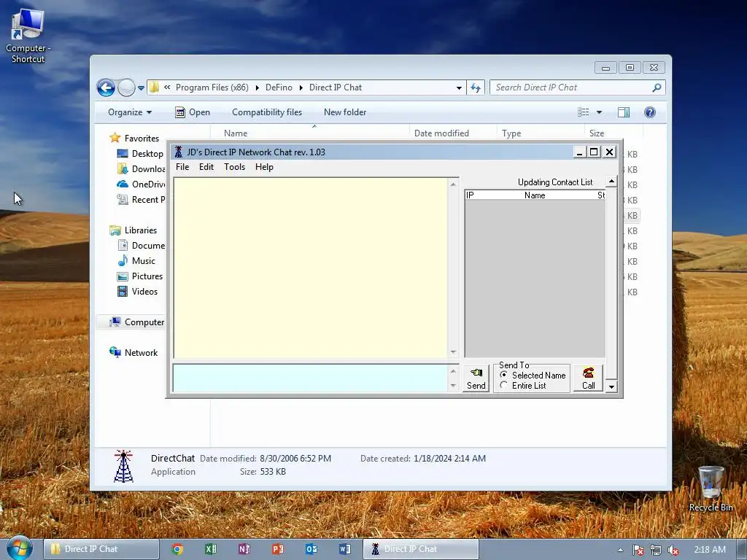Toggle the preview pane icon in Explorer
The image size is (747, 560).
pyautogui.click(x=623, y=112)
